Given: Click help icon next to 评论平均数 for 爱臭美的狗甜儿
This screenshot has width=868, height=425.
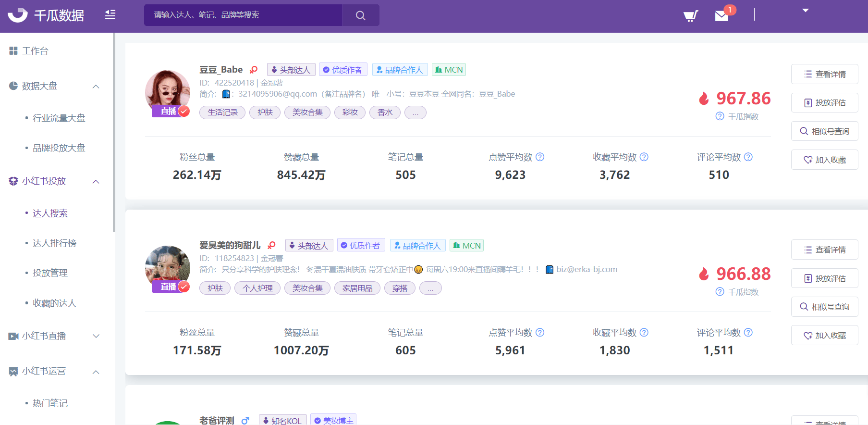Looking at the screenshot, I should [x=748, y=332].
